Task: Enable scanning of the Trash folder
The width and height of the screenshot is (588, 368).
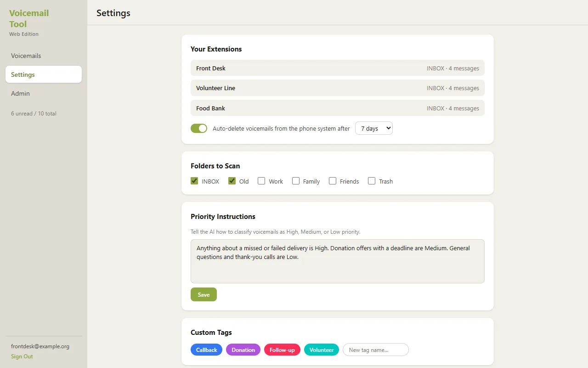Action: click(x=372, y=181)
